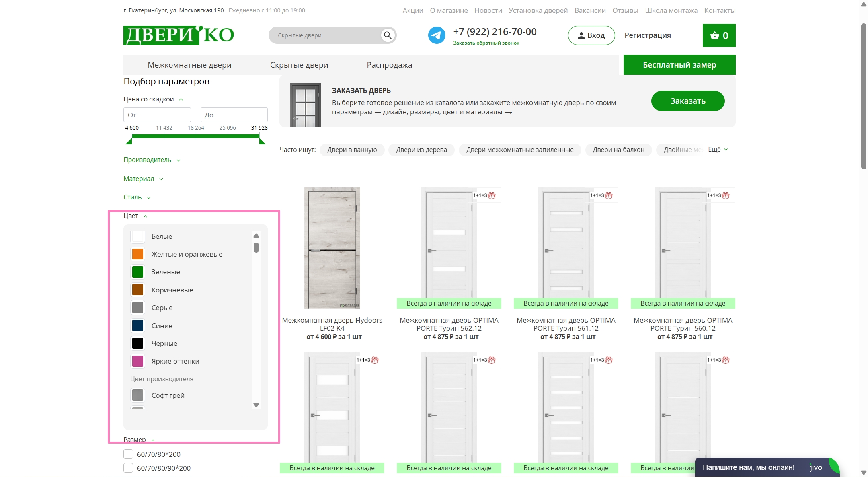Image resolution: width=868 pixels, height=477 pixels.
Task: Filter by Коричневые color
Action: 137,290
